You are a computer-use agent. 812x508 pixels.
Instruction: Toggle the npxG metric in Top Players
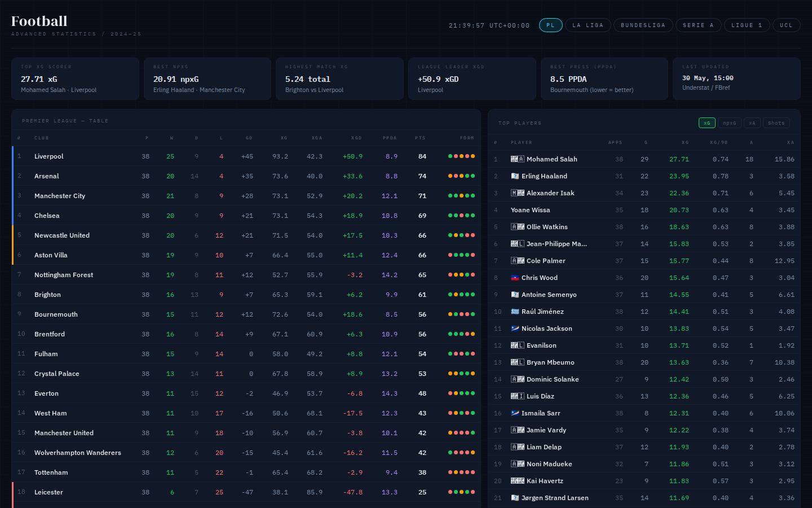730,123
